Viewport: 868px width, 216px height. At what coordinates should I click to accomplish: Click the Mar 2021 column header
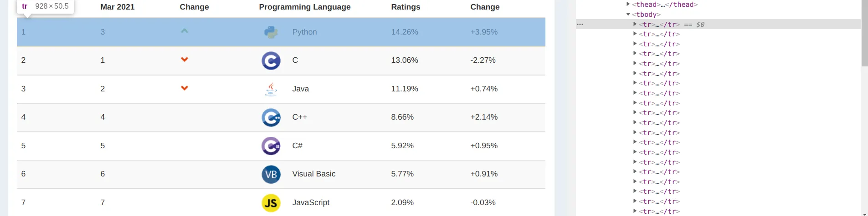118,7
